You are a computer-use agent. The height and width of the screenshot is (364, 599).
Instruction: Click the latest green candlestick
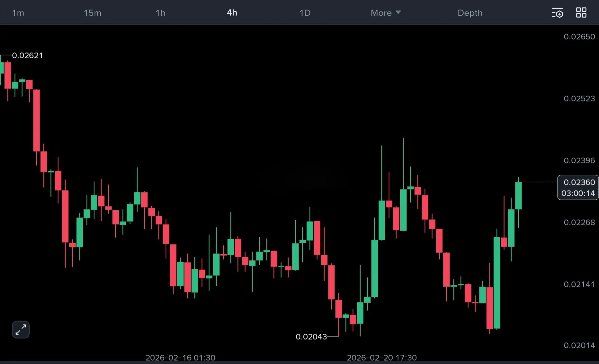(x=518, y=195)
